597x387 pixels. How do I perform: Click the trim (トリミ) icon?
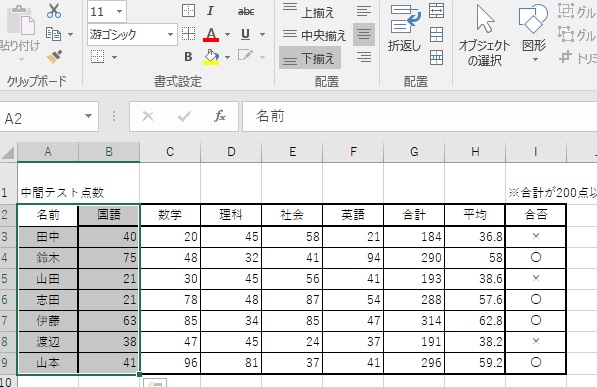[566, 58]
